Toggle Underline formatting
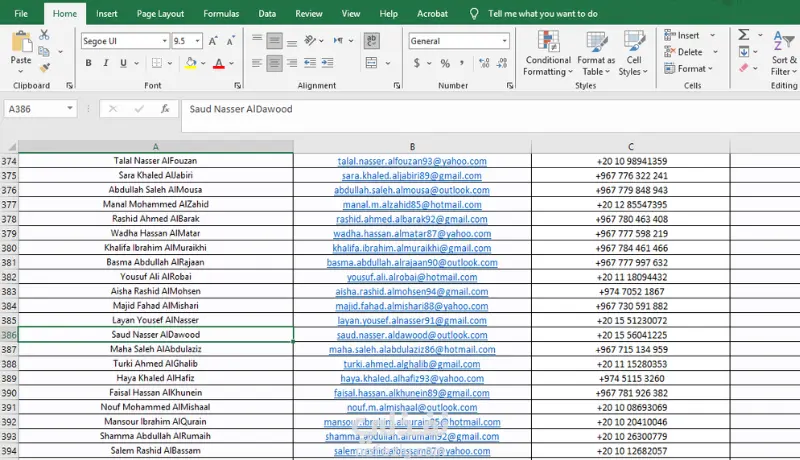This screenshot has width=800, height=460. (x=123, y=63)
